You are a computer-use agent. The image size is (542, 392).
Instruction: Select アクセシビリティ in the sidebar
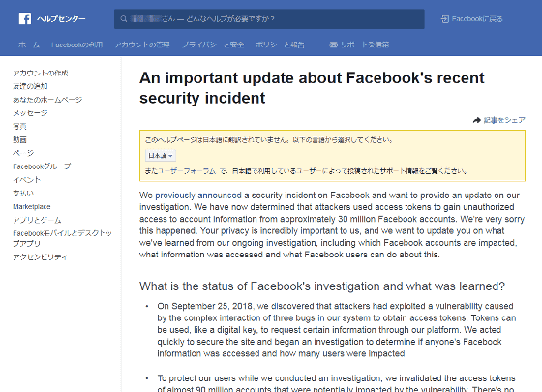click(x=40, y=256)
